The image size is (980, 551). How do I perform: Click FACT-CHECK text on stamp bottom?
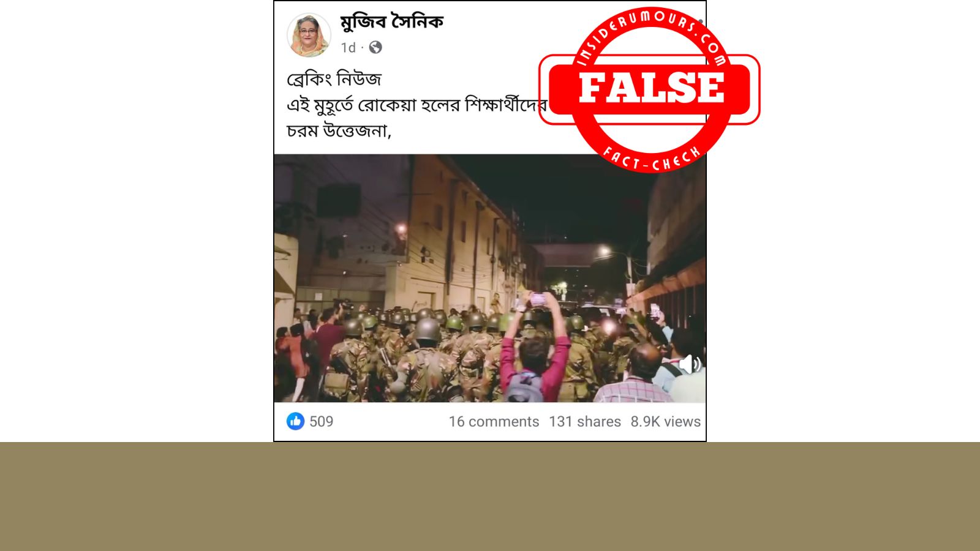pyautogui.click(x=651, y=159)
